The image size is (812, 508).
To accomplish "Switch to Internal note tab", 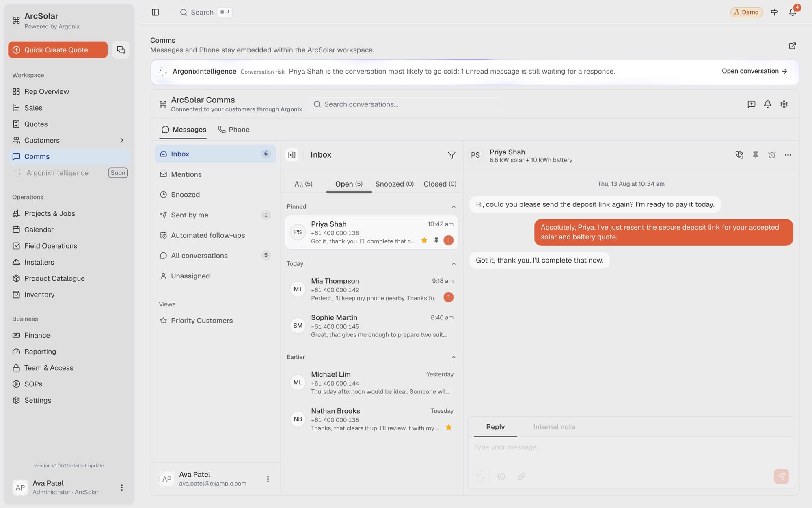I will (554, 427).
